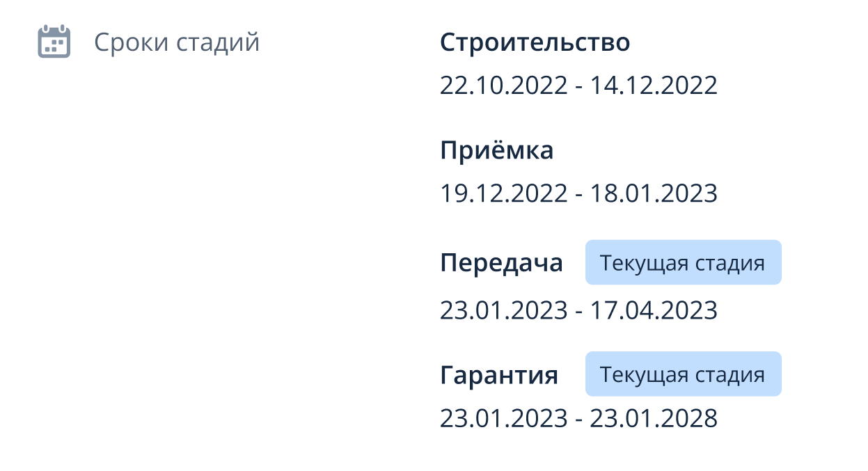Click Передача end date 17.04.2023
The height and width of the screenshot is (471, 868).
click(x=654, y=310)
